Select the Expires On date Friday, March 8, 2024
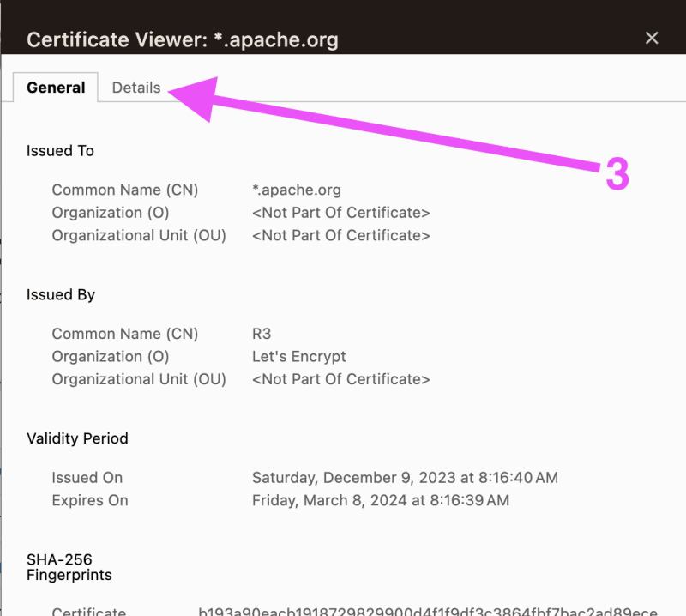The width and height of the screenshot is (686, 616). (381, 500)
